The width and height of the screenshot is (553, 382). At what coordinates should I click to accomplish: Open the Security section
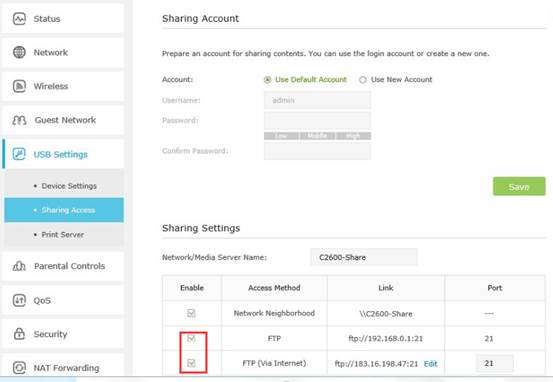(x=63, y=334)
